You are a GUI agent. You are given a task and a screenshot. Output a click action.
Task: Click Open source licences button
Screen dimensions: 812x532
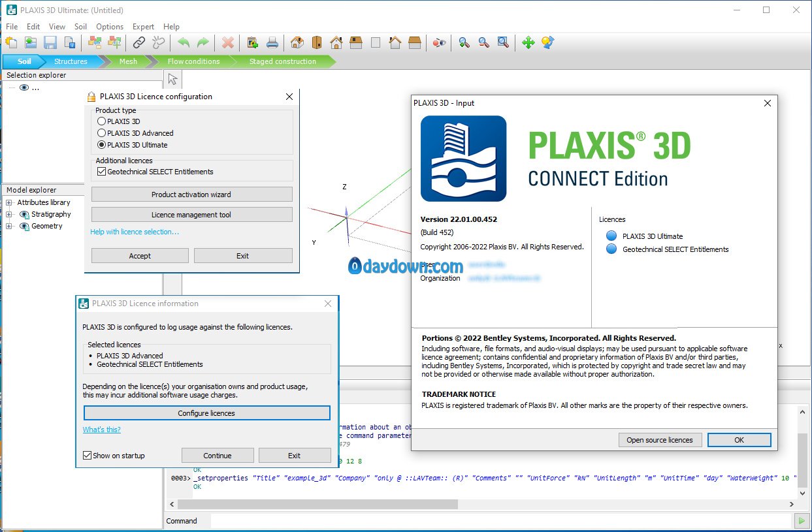[660, 440]
